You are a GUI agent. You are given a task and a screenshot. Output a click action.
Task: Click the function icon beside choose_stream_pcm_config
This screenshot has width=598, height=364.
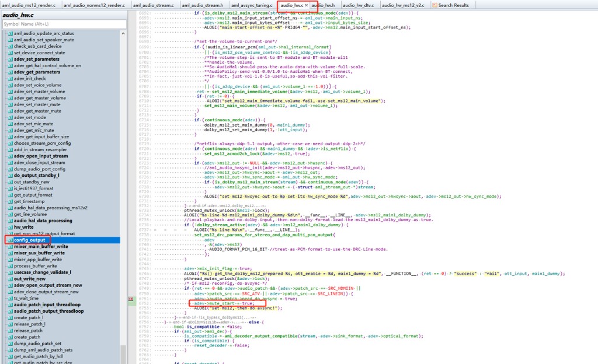point(11,143)
